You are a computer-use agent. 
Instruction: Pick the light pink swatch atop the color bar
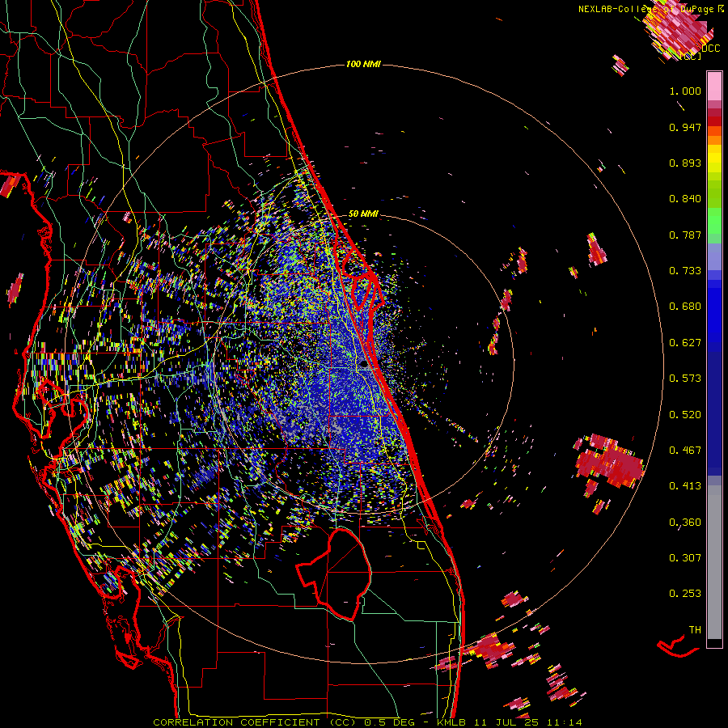click(x=714, y=86)
